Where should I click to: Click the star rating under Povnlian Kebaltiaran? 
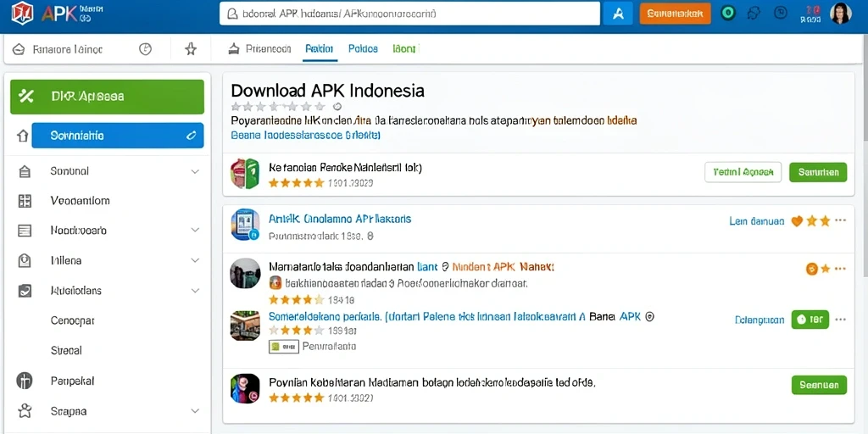click(x=296, y=398)
